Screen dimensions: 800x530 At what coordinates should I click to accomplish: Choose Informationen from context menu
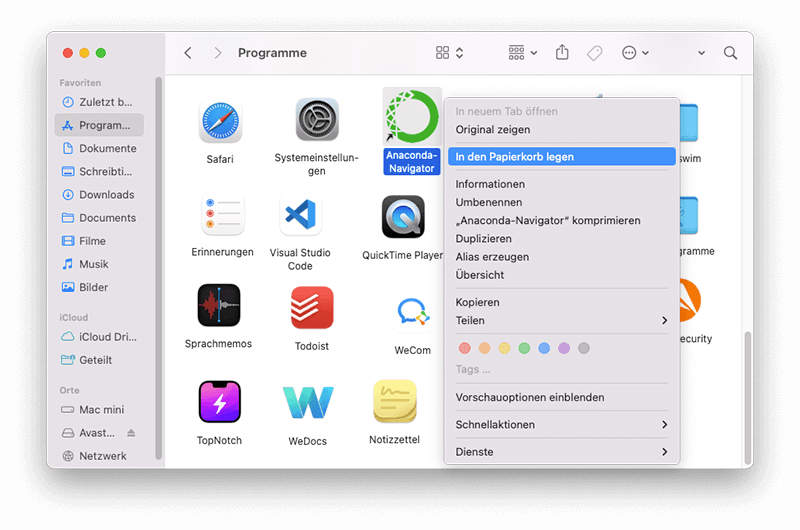coord(562,184)
